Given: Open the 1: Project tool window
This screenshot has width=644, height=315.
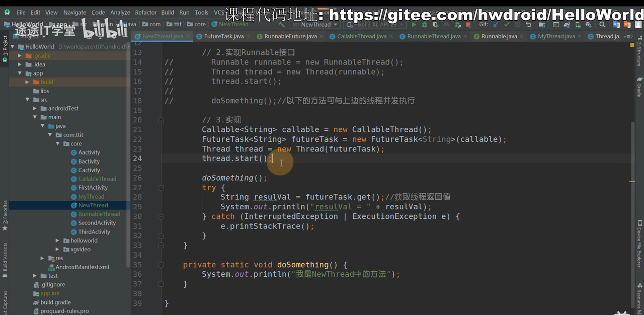Looking at the screenshot, I should (x=5, y=48).
